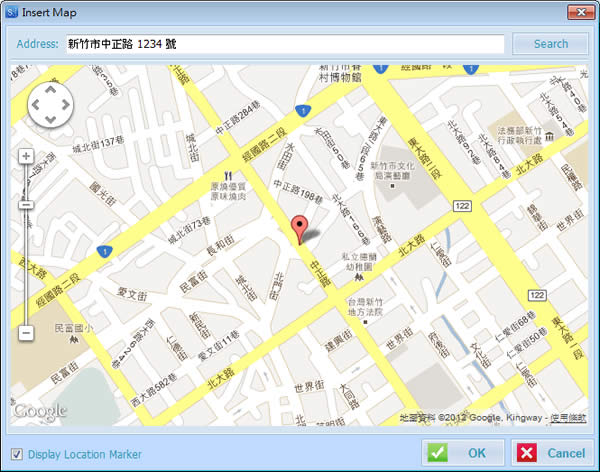The width and height of the screenshot is (600, 472).
Task: Open the 使用條款 terms link
Action: pos(568,418)
